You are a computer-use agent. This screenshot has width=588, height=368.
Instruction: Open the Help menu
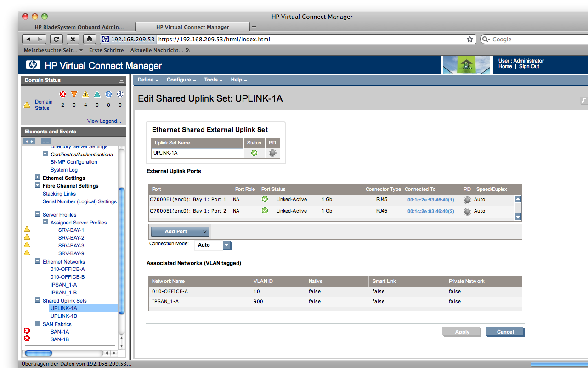coord(238,80)
